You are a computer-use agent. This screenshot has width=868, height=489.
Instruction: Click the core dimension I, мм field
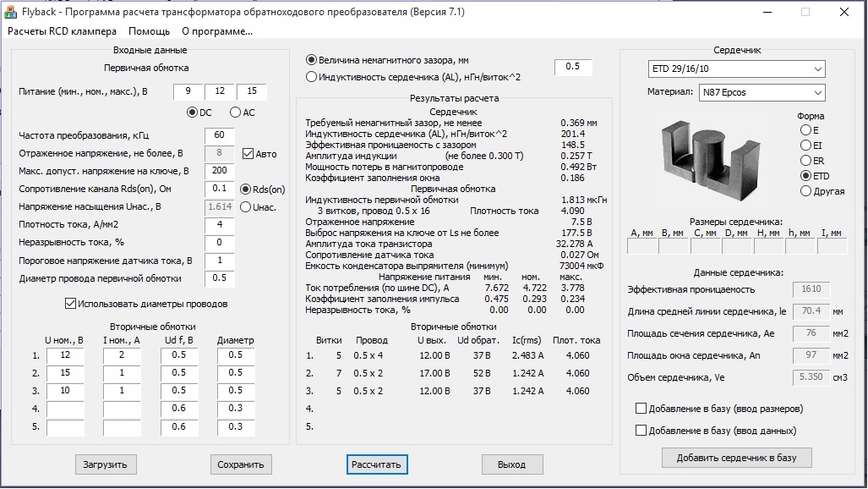832,246
